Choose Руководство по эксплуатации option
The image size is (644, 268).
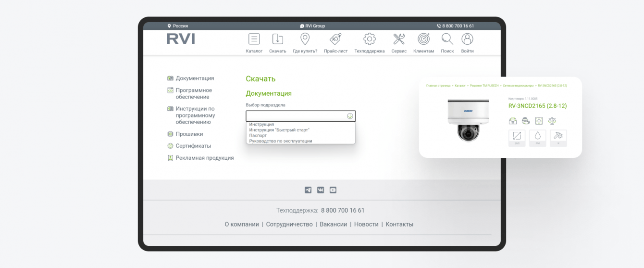(281, 141)
